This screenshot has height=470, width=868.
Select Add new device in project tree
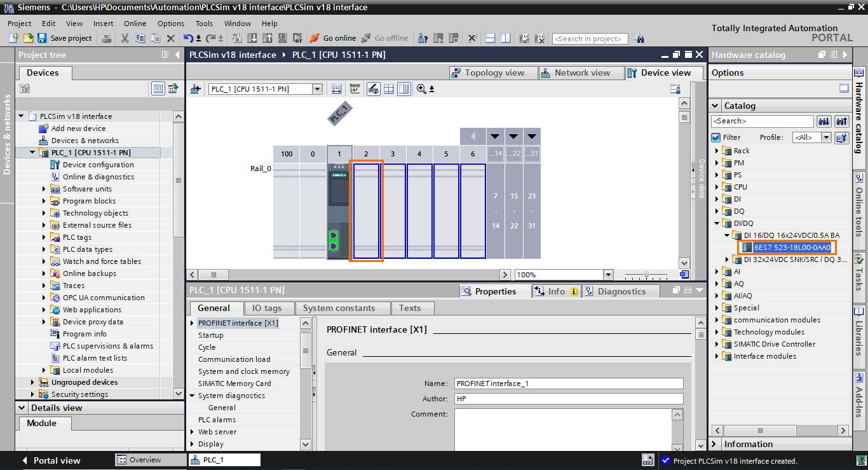coord(78,128)
